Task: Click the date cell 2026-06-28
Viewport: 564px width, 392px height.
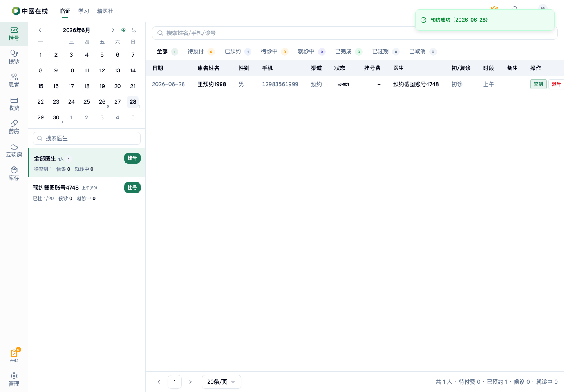Action: coord(168,84)
